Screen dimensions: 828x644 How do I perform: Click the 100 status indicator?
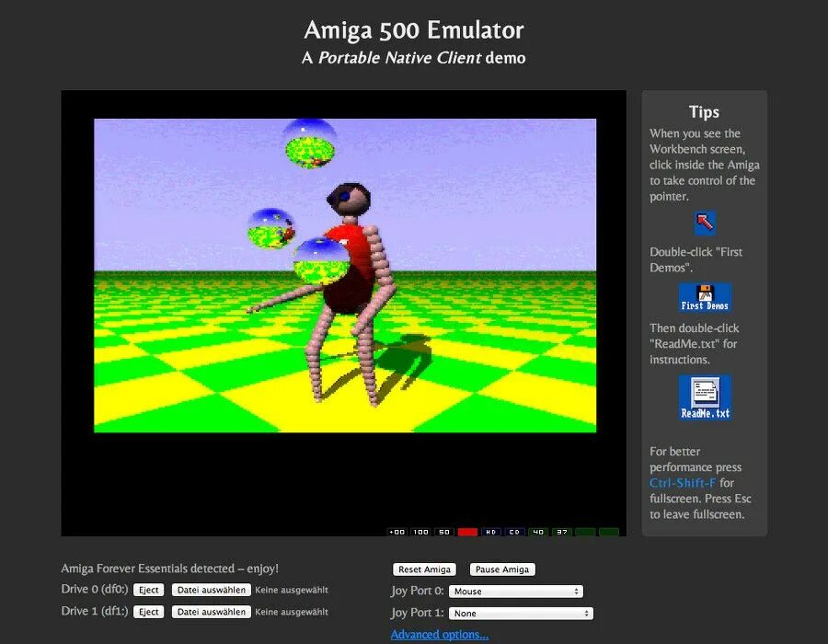[x=420, y=532]
